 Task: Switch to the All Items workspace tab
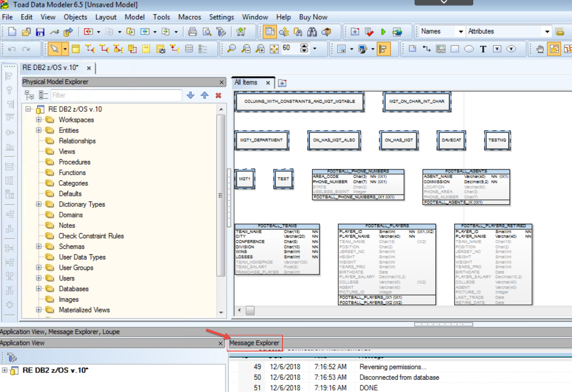coord(246,82)
